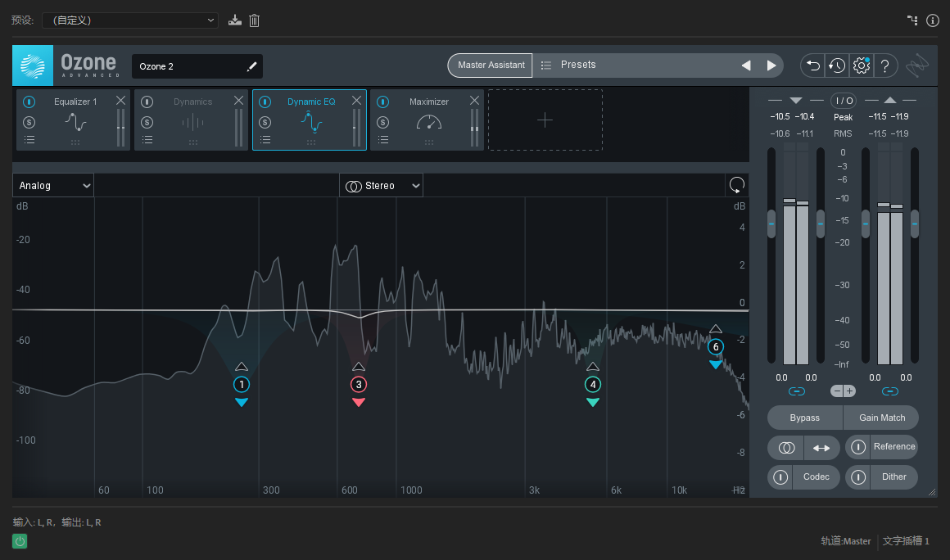Viewport: 950px width, 560px height.
Task: Click the upward triangle above band 1
Action: 241,366
